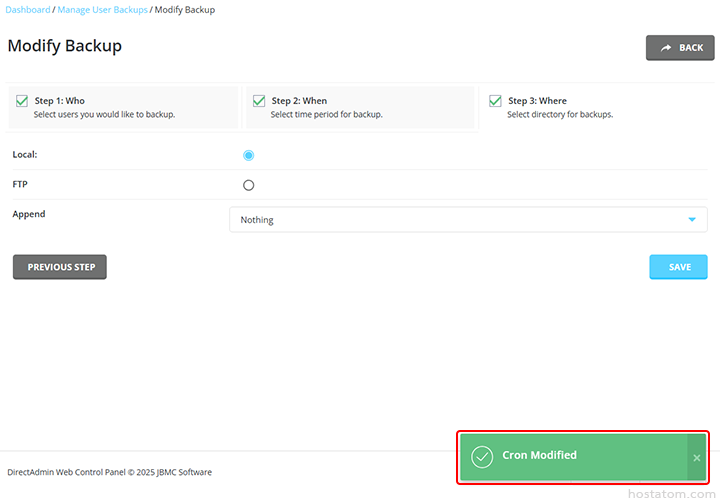Dismiss the Cron Modified notification
Viewport: 720px width, 502px height.
click(697, 457)
